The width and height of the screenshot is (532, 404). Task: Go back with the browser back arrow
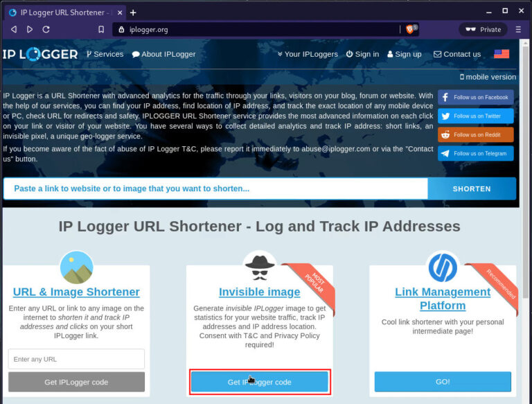13,29
